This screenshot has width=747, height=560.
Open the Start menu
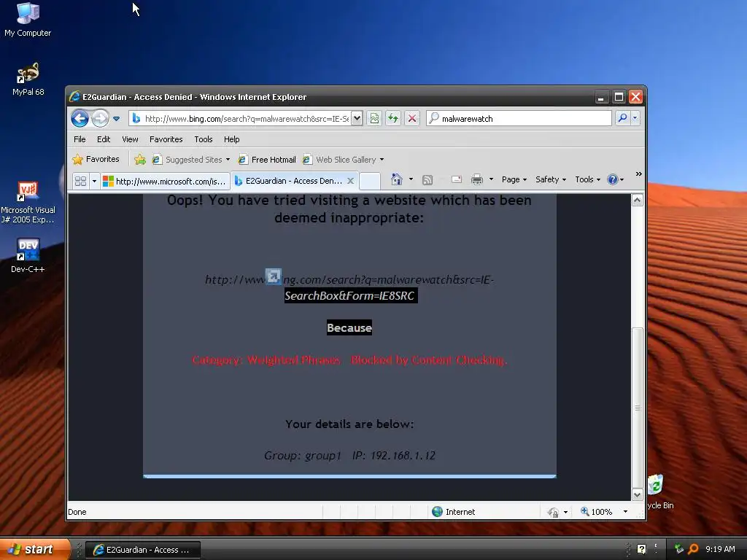(x=34, y=549)
